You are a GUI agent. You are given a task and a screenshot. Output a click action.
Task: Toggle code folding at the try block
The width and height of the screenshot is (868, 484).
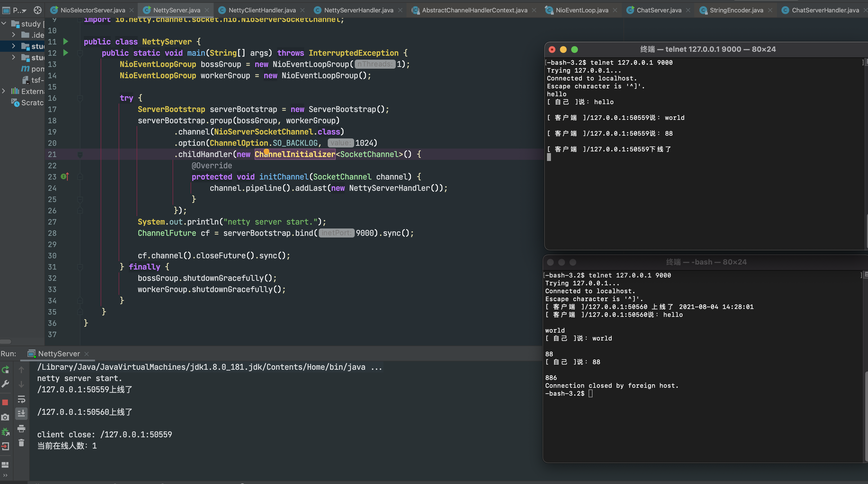tap(80, 98)
